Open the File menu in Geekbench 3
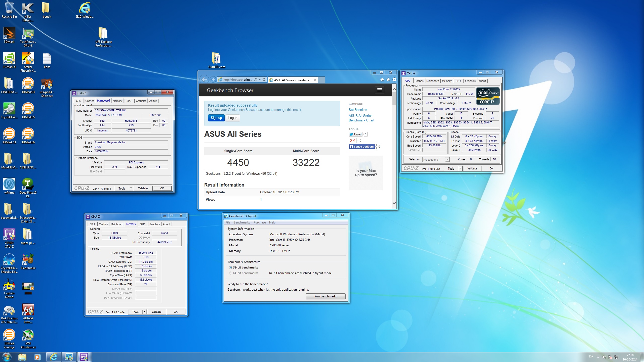Image resolution: width=644 pixels, height=362 pixels. (x=228, y=222)
